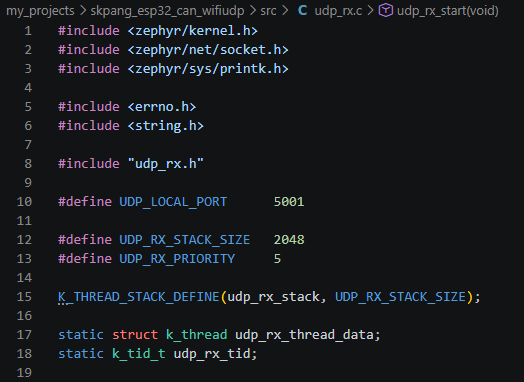Click on <errno.h> include
524x382 pixels.
click(162, 107)
